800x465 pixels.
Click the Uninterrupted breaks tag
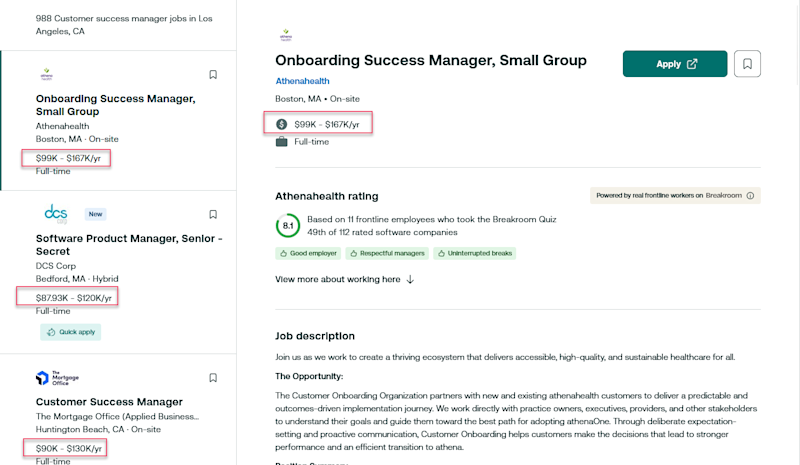pyautogui.click(x=475, y=253)
